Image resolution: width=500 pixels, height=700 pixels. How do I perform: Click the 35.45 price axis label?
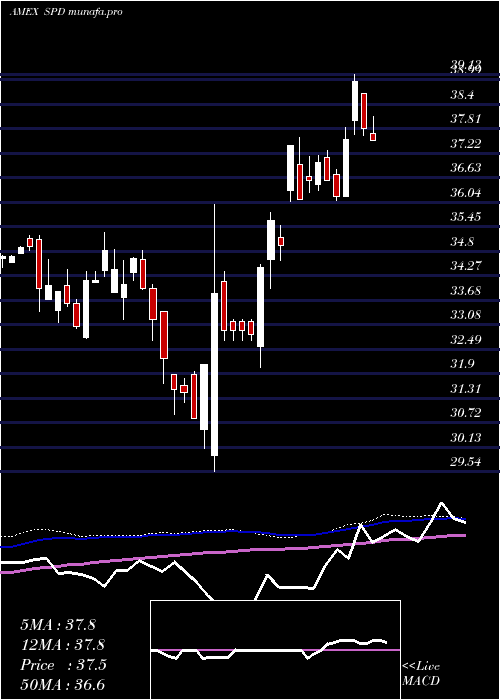(465, 217)
